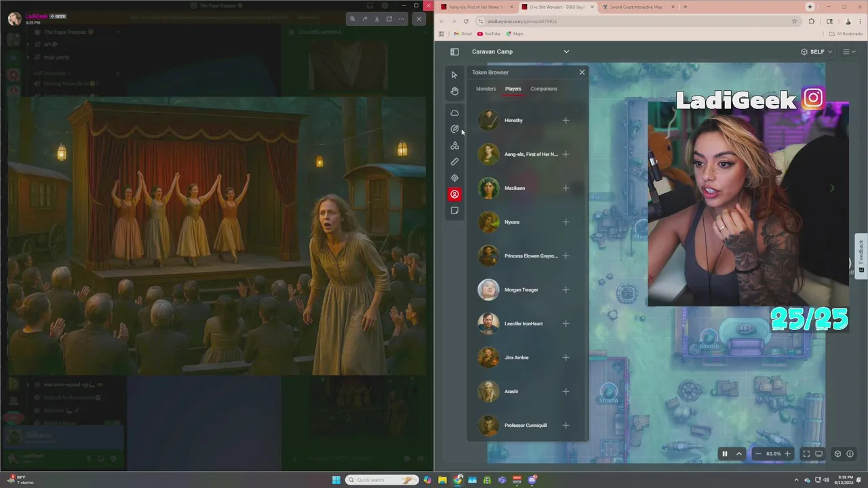This screenshot has height=488, width=868.
Task: Open the YouTube bookmark
Action: pyautogui.click(x=489, y=34)
